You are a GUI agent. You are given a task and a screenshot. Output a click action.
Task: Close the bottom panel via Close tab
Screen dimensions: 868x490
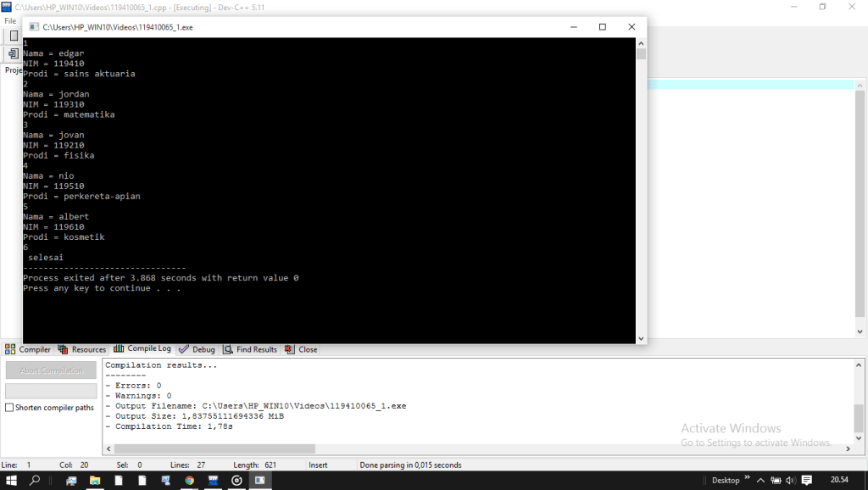tap(302, 349)
